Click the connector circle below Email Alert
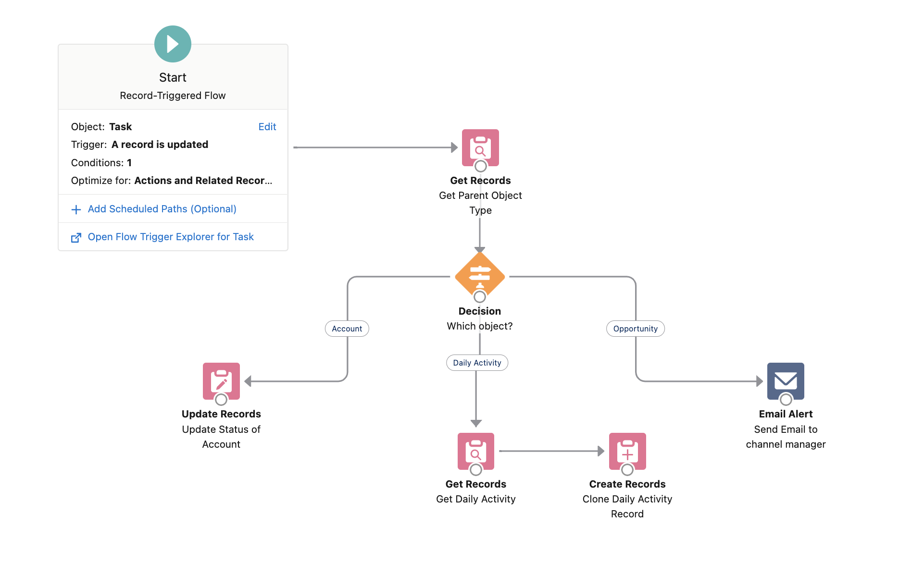The image size is (924, 563). pyautogui.click(x=786, y=400)
